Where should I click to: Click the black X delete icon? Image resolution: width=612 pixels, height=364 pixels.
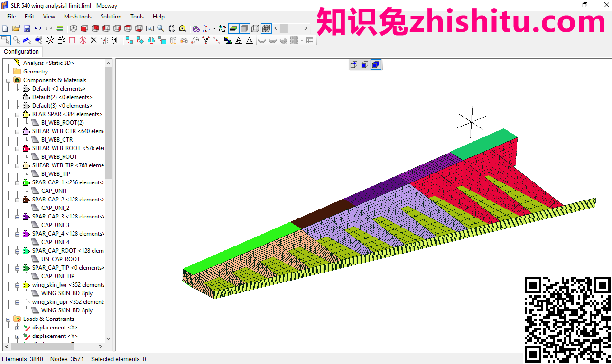click(x=93, y=40)
